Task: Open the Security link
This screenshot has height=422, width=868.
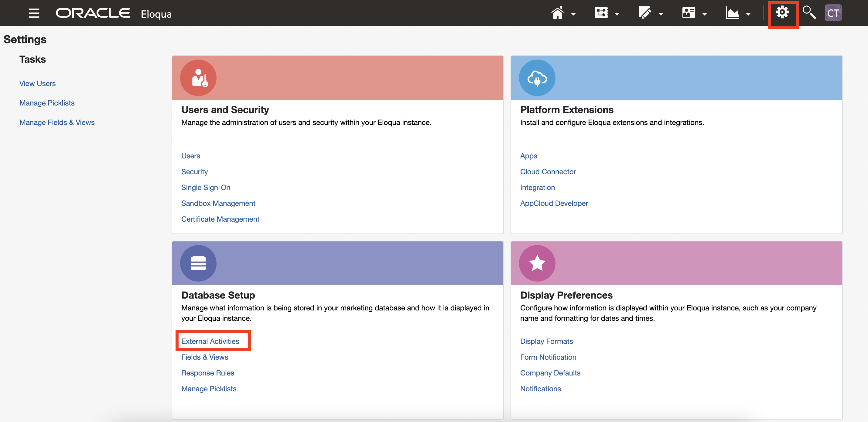Action: [x=194, y=172]
